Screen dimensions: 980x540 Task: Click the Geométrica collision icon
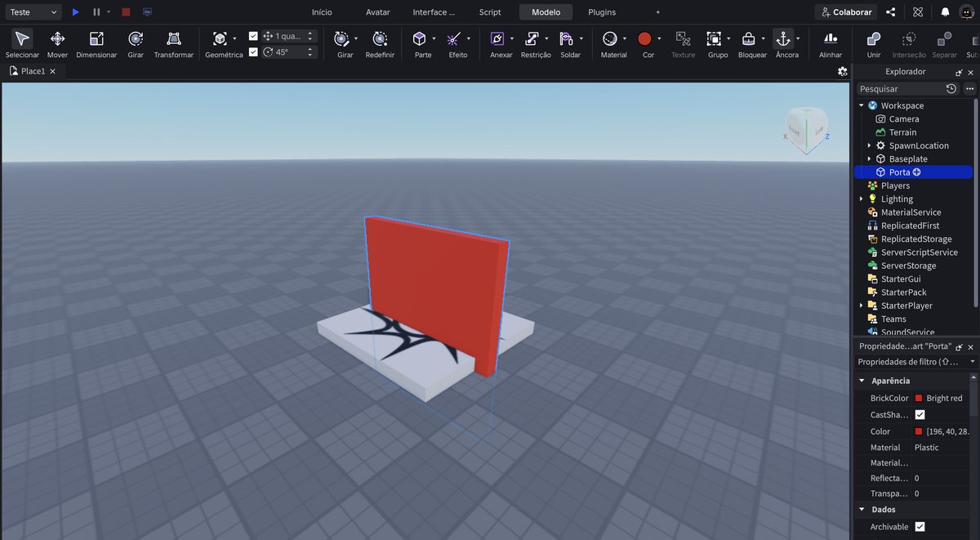coord(220,39)
